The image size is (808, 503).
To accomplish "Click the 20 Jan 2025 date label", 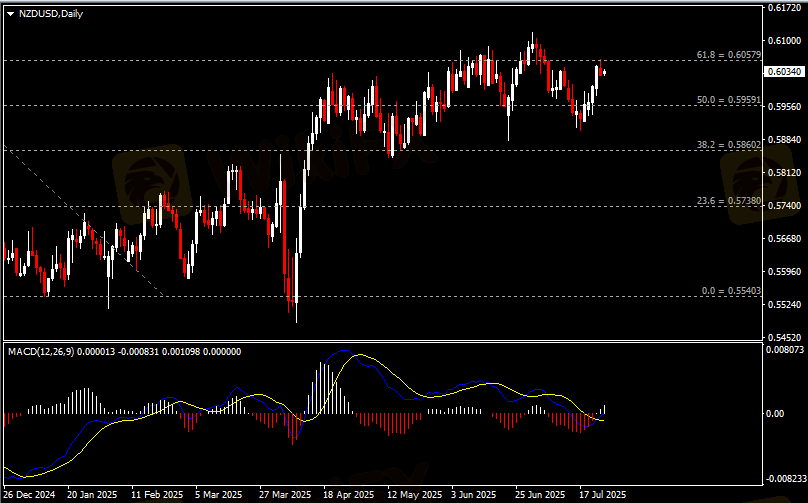I will coord(92,495).
